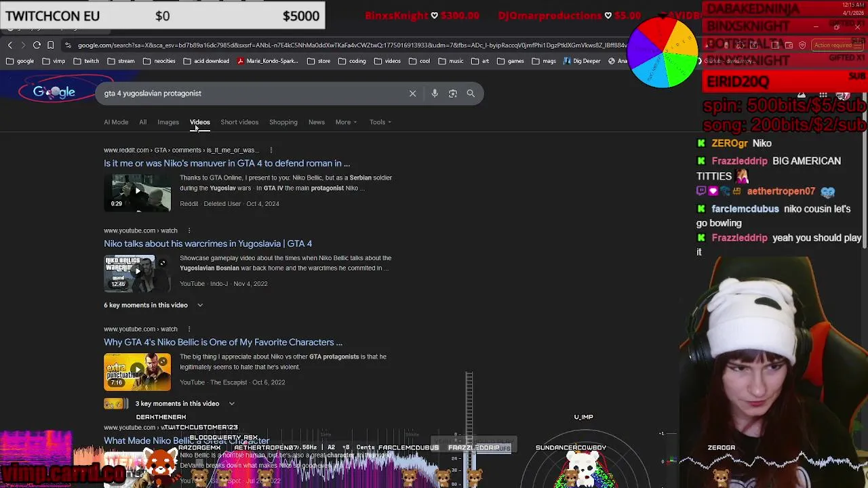Start voice search with the microphone icon
The height and width of the screenshot is (488, 868).
point(435,94)
